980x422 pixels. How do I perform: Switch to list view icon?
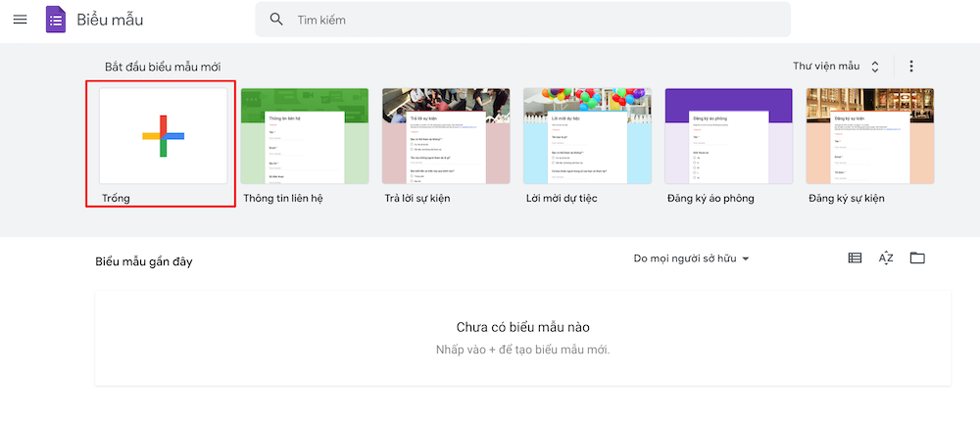coord(855,258)
